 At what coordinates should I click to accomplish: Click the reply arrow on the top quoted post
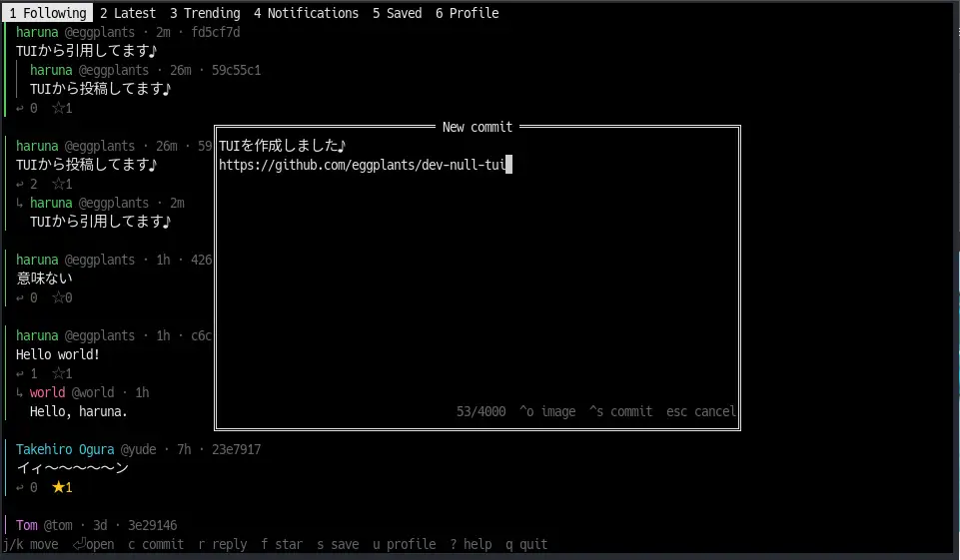(x=20, y=109)
